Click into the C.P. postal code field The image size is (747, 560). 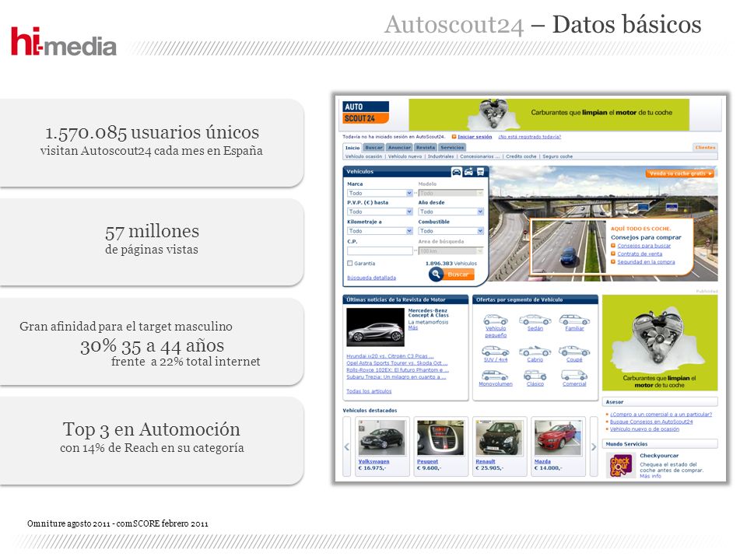point(380,251)
